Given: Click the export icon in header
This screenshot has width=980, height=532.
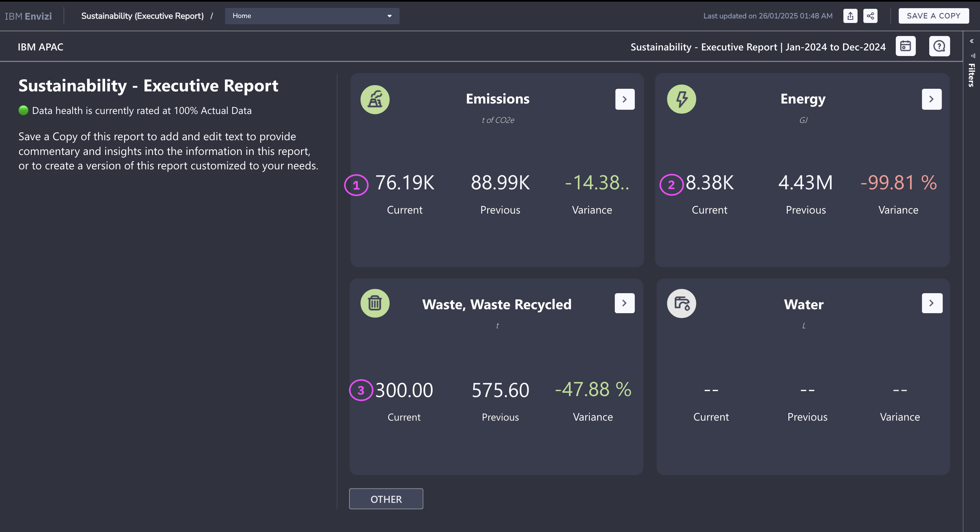Looking at the screenshot, I should 850,16.
